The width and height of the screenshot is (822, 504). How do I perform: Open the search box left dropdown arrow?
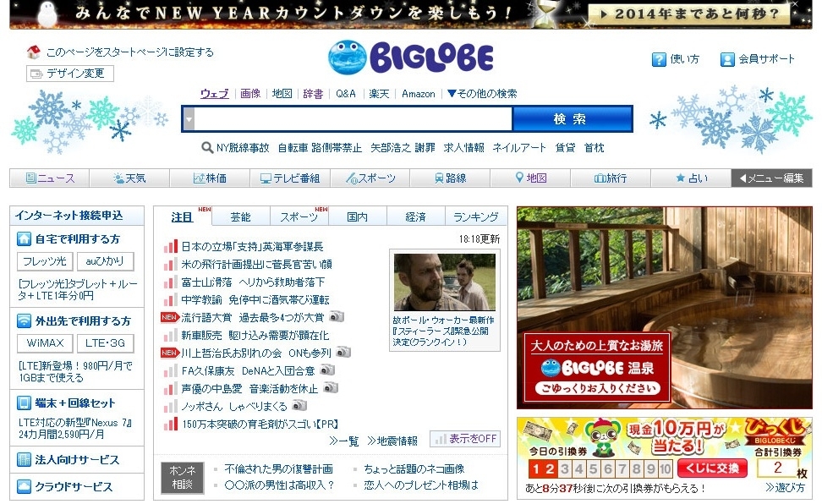click(189, 119)
